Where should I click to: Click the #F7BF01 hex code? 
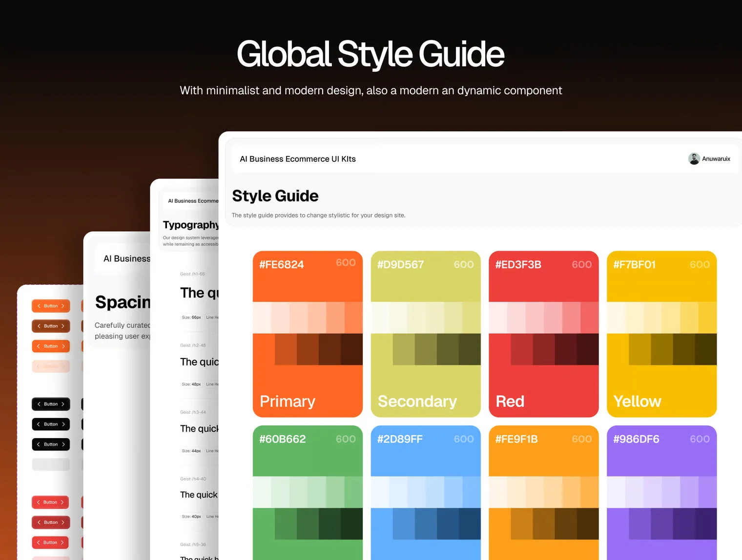(635, 264)
